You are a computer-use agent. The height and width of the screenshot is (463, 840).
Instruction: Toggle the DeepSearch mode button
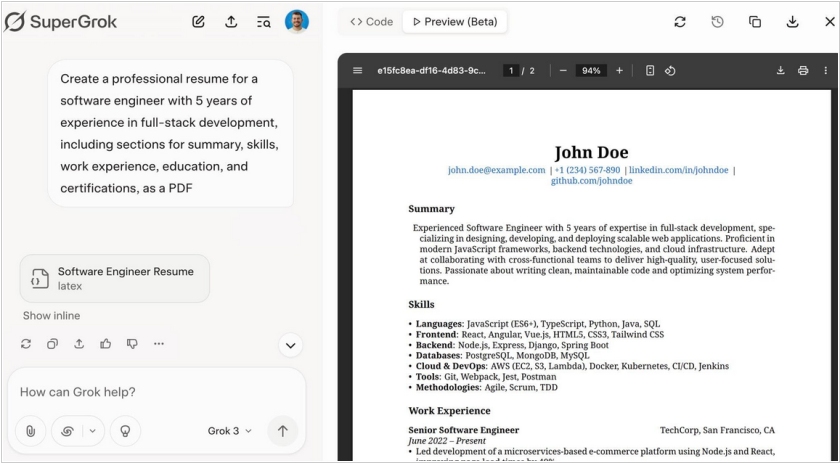tap(68, 431)
